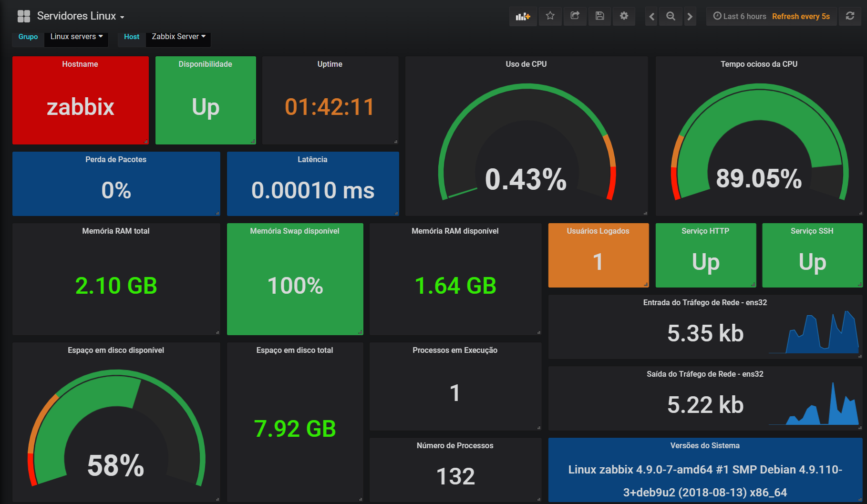Shift time range backward arrow

651,17
